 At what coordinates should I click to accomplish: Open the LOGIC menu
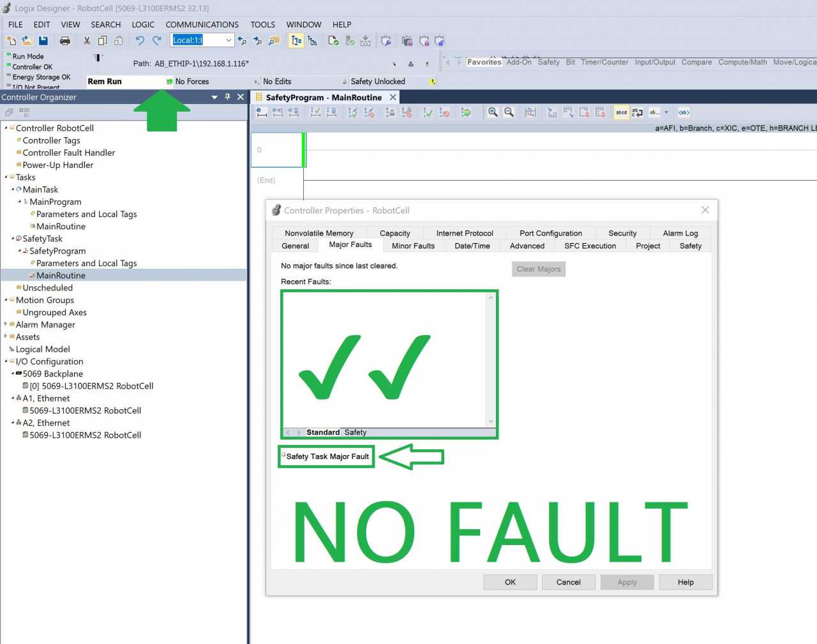pyautogui.click(x=143, y=24)
